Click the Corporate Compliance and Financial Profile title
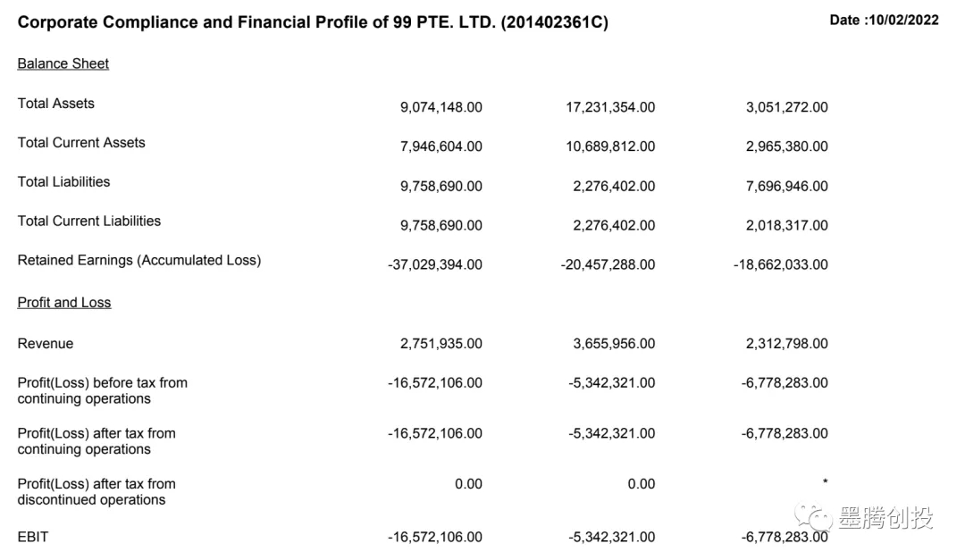 (x=313, y=22)
